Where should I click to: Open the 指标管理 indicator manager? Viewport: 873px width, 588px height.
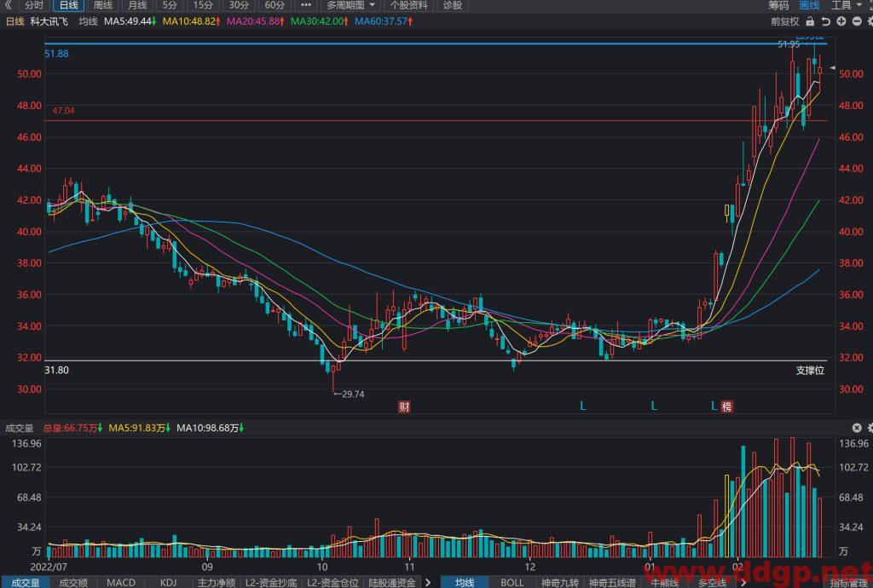[x=851, y=582]
